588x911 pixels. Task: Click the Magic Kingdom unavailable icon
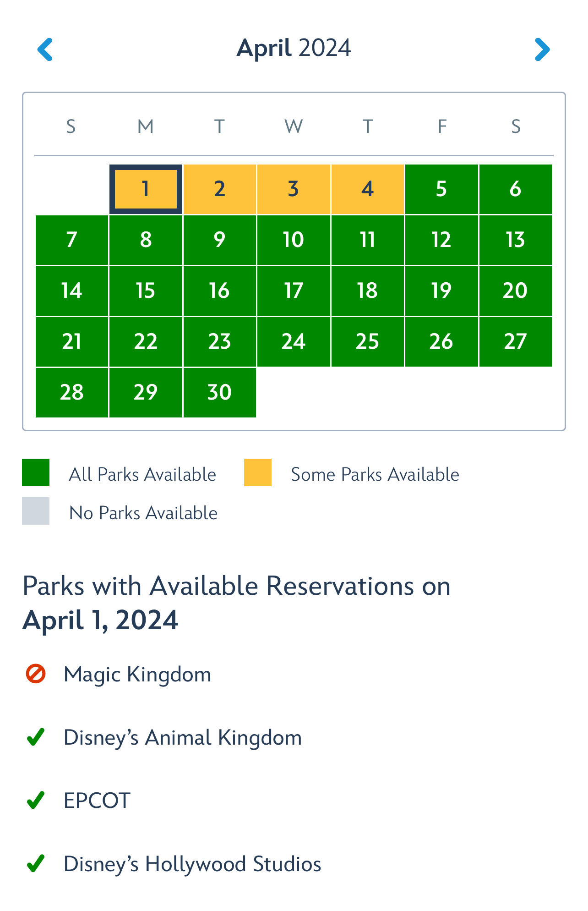click(36, 674)
